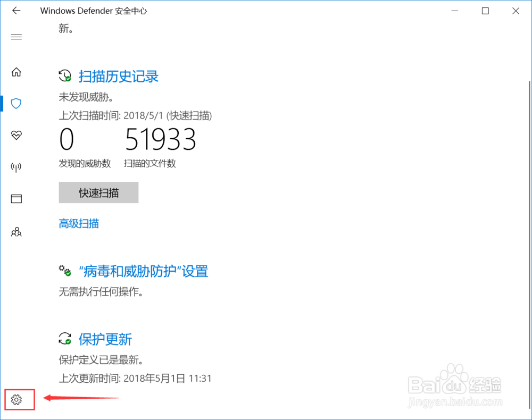This screenshot has width=532, height=420.
Task: Click the 上次扫描时间 line
Action: click(x=135, y=115)
